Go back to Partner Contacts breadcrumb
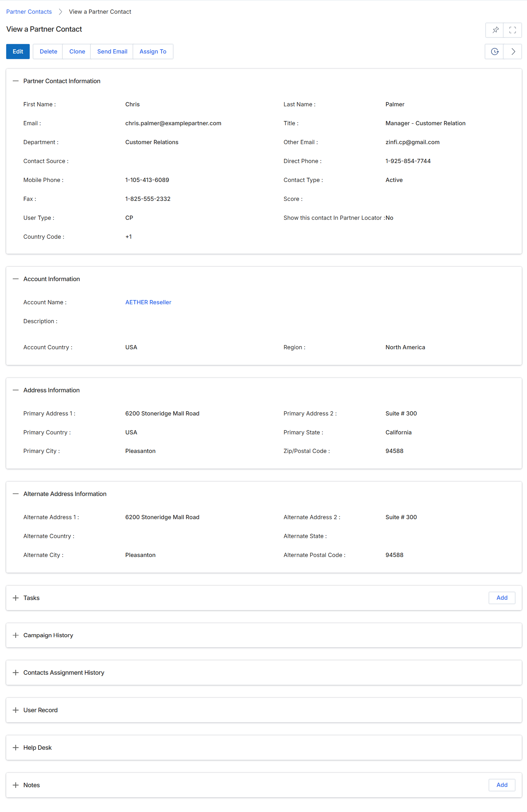 (x=29, y=12)
